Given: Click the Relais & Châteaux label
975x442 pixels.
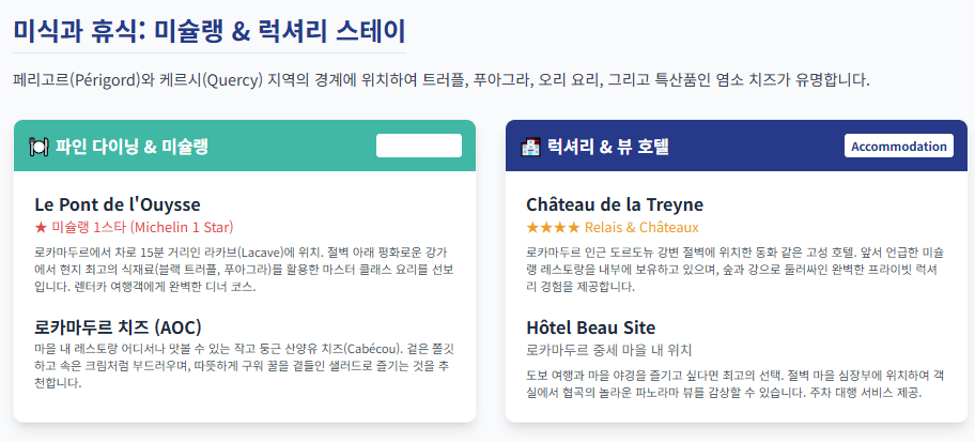Looking at the screenshot, I should point(642,227).
